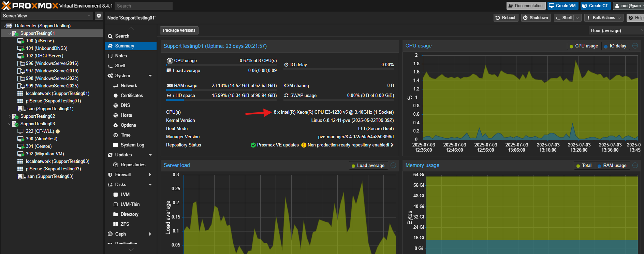Expand SupportTesting02 node arrow
This screenshot has width=644, height=254.
point(10,116)
